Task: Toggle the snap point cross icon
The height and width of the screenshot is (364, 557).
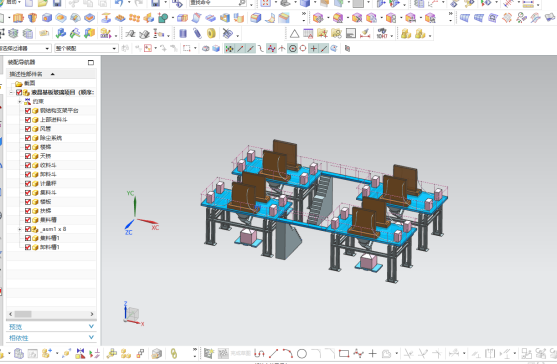Action: point(313,48)
